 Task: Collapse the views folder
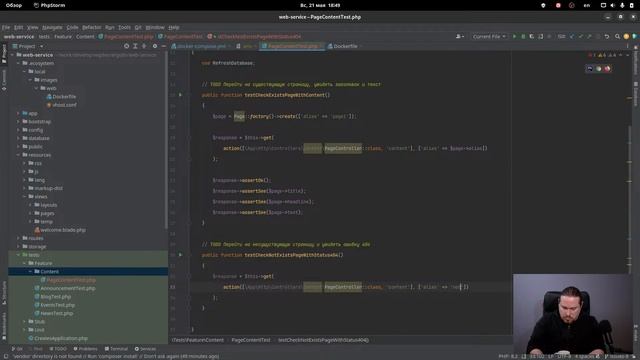(x=24, y=197)
